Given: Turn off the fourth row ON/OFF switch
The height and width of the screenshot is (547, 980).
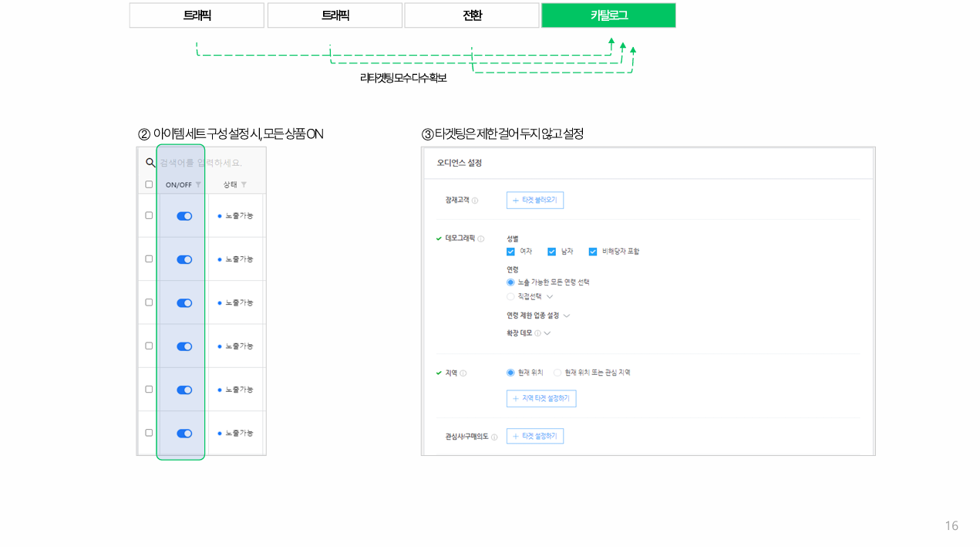Looking at the screenshot, I should (184, 346).
